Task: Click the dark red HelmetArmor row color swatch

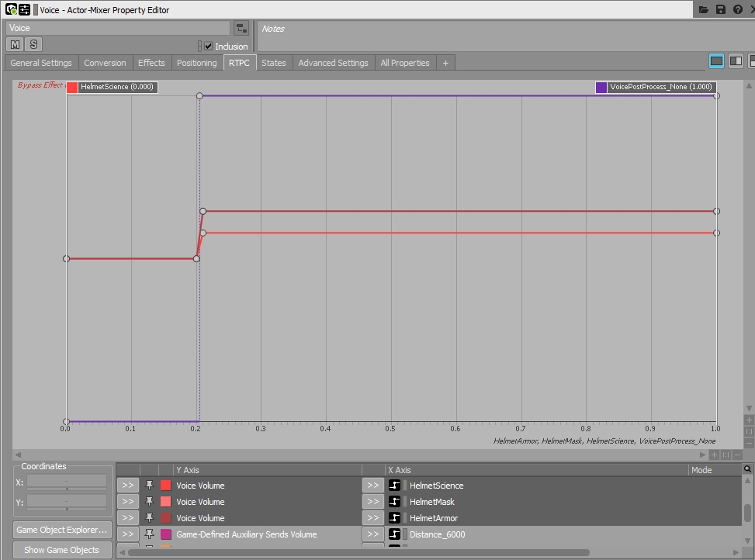Action: tap(165, 518)
